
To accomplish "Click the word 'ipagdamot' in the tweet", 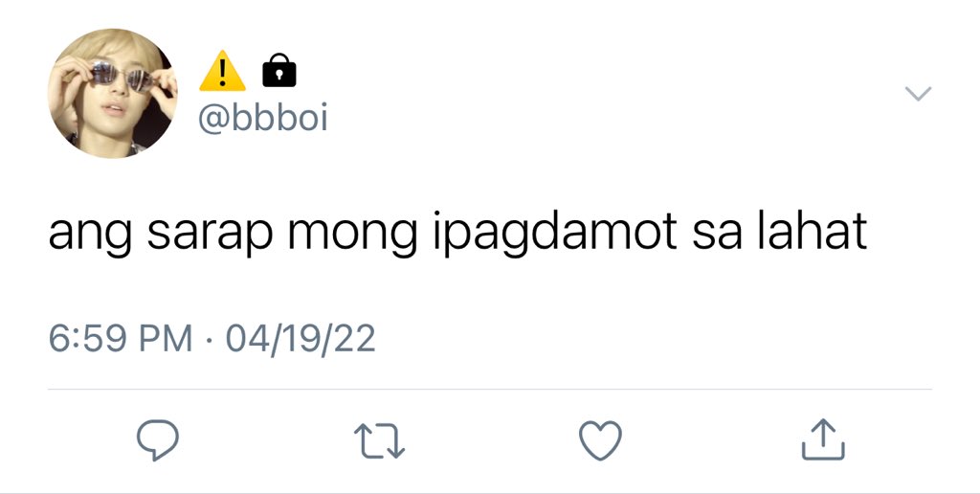I will (555, 232).
